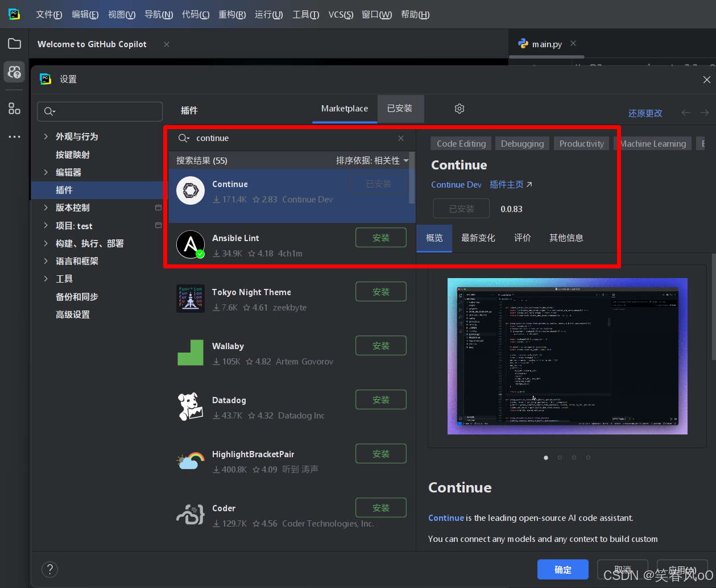Go back with the left arrow
This screenshot has height=588, width=716.
pyautogui.click(x=686, y=113)
